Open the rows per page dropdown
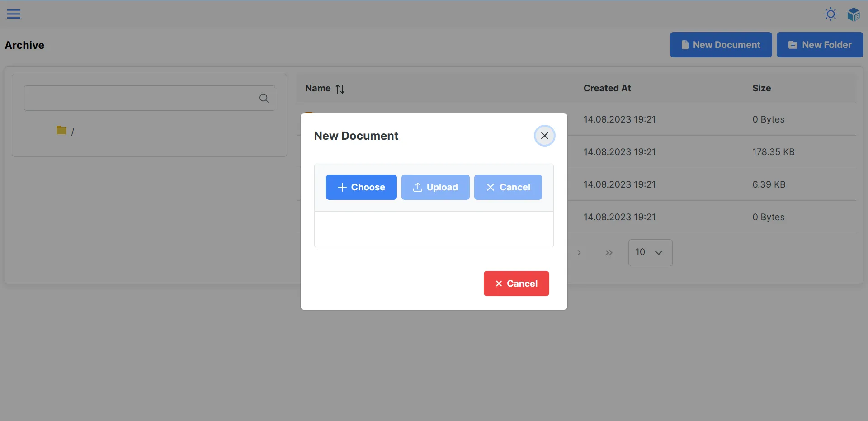 point(650,253)
